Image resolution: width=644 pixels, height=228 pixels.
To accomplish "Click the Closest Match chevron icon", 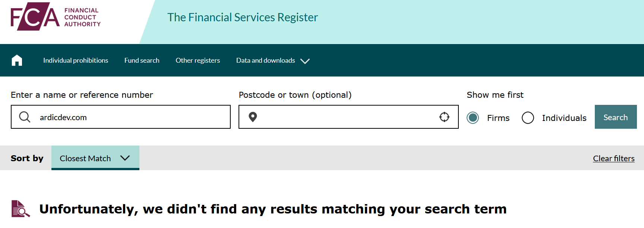I will tap(125, 158).
